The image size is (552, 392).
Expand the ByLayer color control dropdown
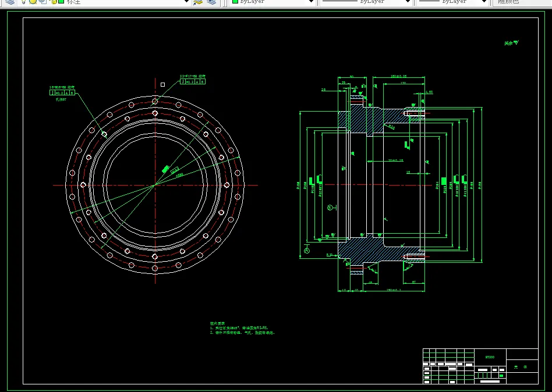[311, 2]
